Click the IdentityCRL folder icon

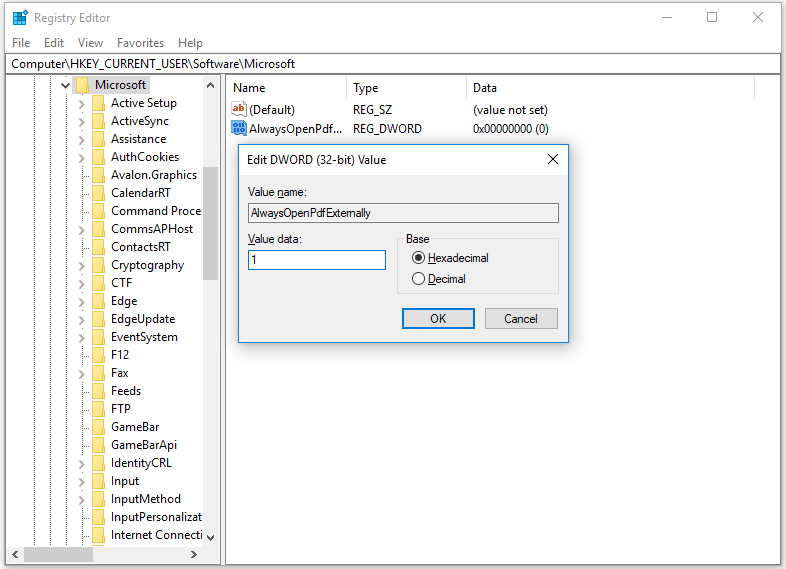[x=98, y=464]
